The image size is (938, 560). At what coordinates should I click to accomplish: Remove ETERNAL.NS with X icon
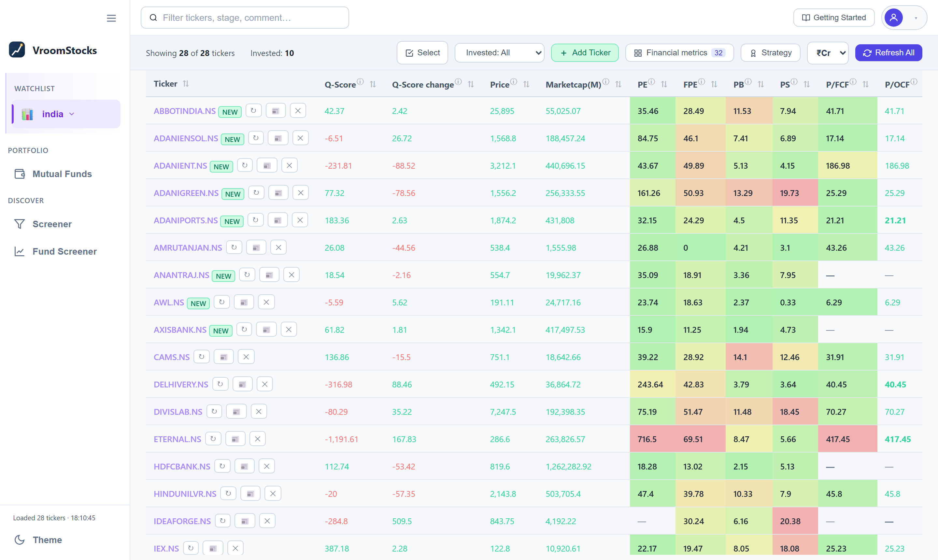[x=257, y=439]
